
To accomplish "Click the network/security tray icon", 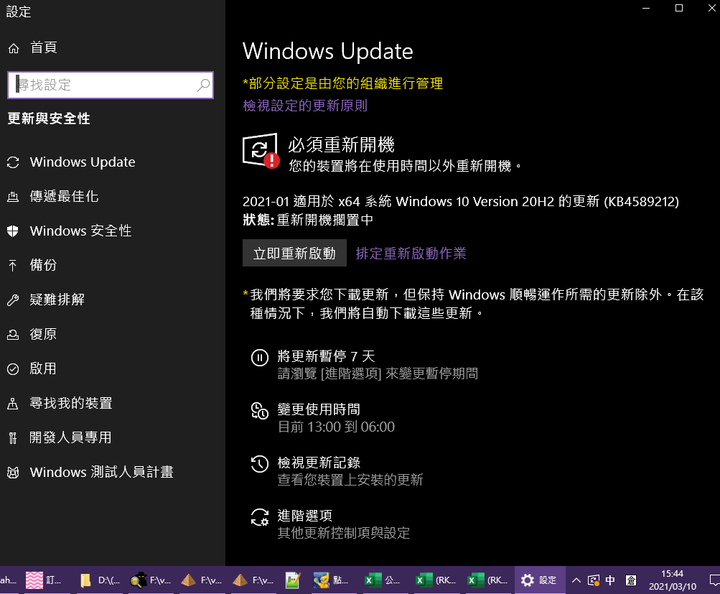I will click(x=593, y=581).
